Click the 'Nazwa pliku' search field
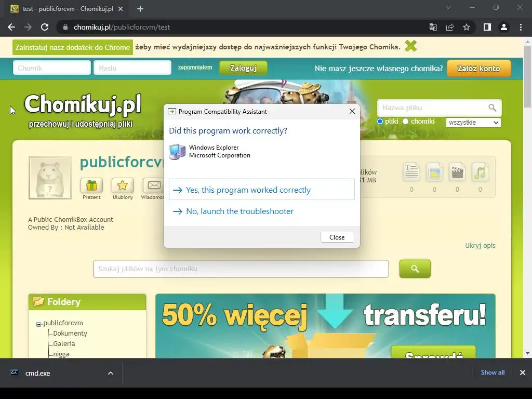Viewport: 532px width, 399px height. [431, 108]
